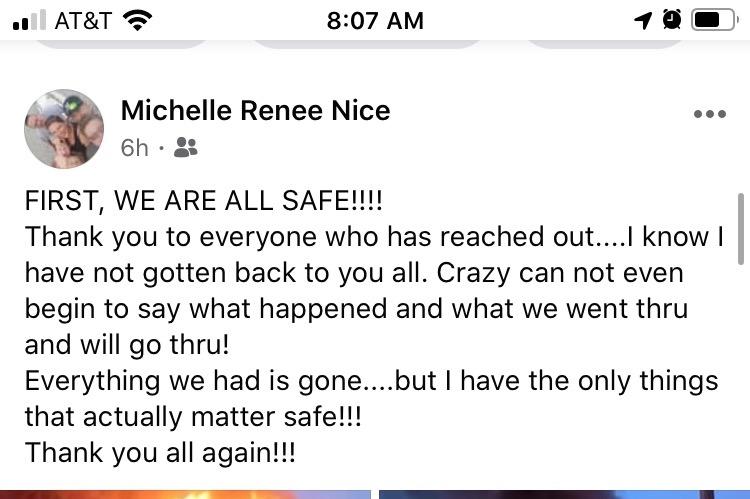Select the partially visible middle pill at top

coord(365,42)
